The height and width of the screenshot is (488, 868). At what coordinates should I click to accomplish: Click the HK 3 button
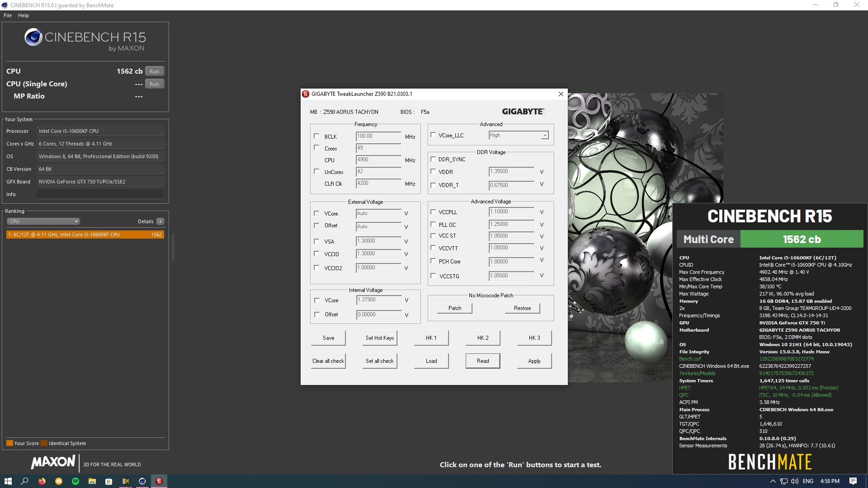pos(534,338)
